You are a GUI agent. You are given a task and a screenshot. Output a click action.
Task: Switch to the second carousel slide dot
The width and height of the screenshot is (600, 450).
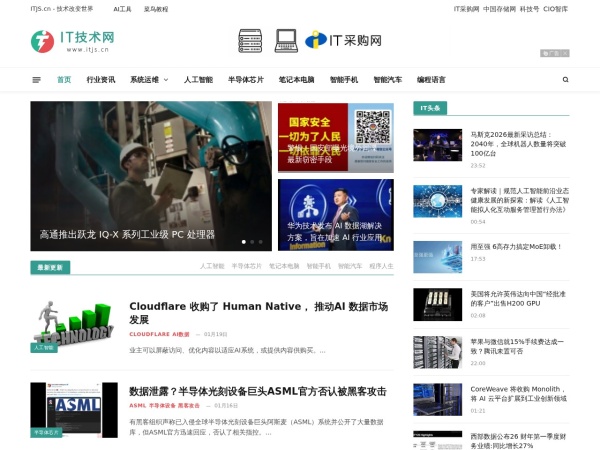click(252, 241)
